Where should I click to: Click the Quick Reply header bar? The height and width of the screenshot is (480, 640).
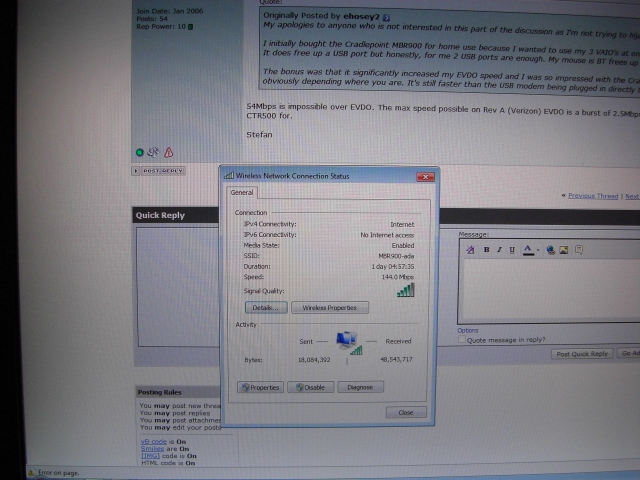(176, 215)
